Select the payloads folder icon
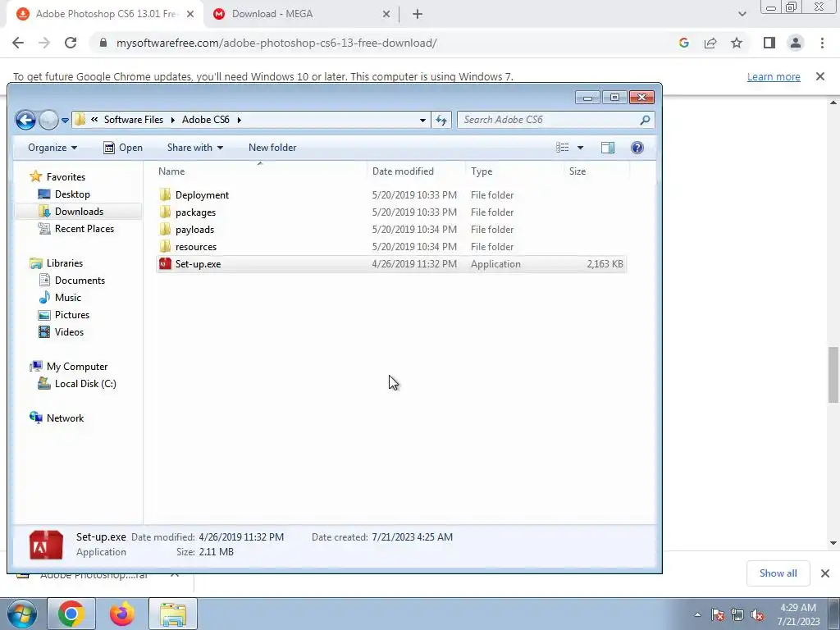The height and width of the screenshot is (630, 840). pyautogui.click(x=165, y=229)
